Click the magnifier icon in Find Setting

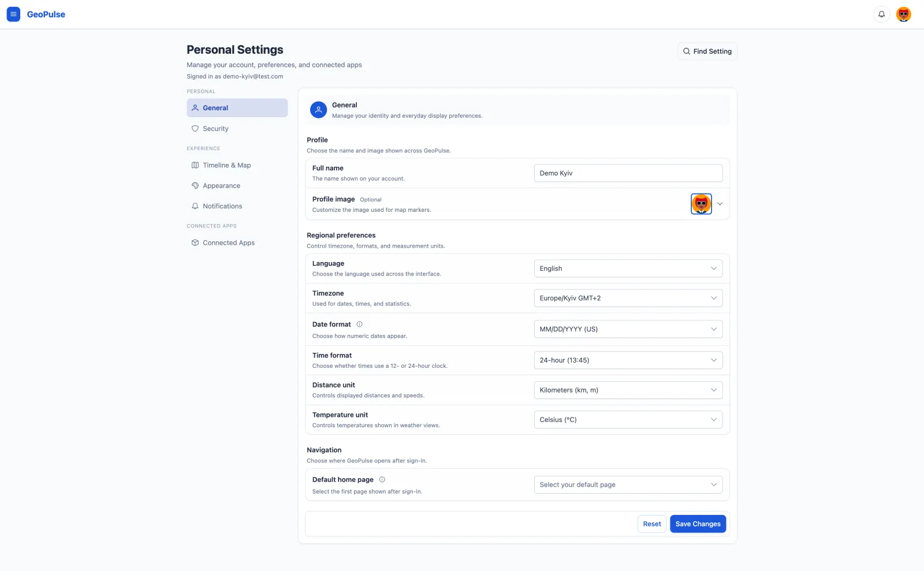pos(687,51)
